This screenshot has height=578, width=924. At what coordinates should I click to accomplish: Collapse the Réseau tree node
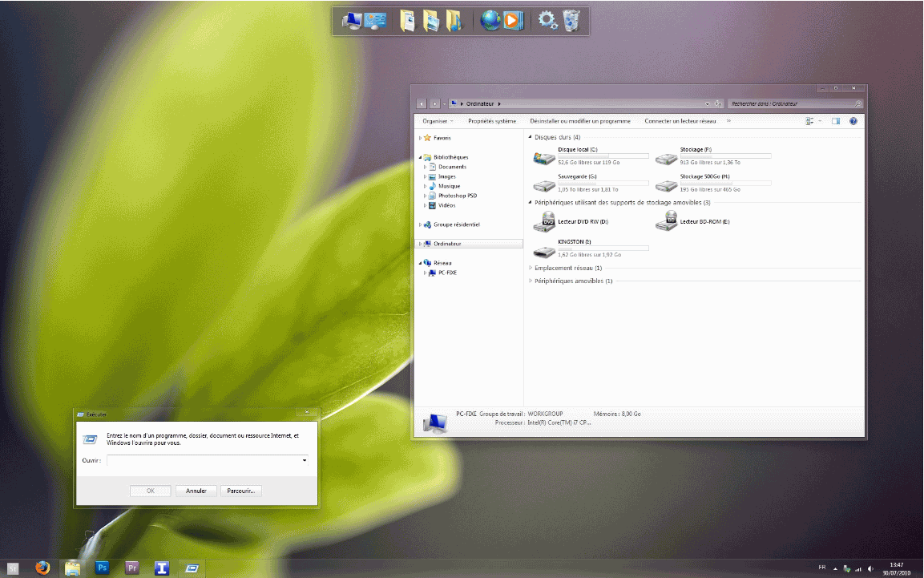pos(421,263)
